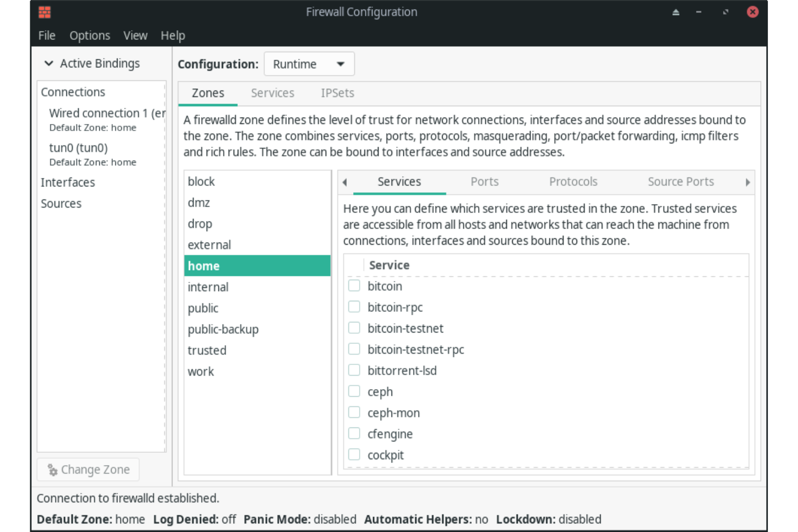Viewport: 798px width, 532px height.
Task: Restore the Firewall Configuration window size
Action: [x=726, y=12]
